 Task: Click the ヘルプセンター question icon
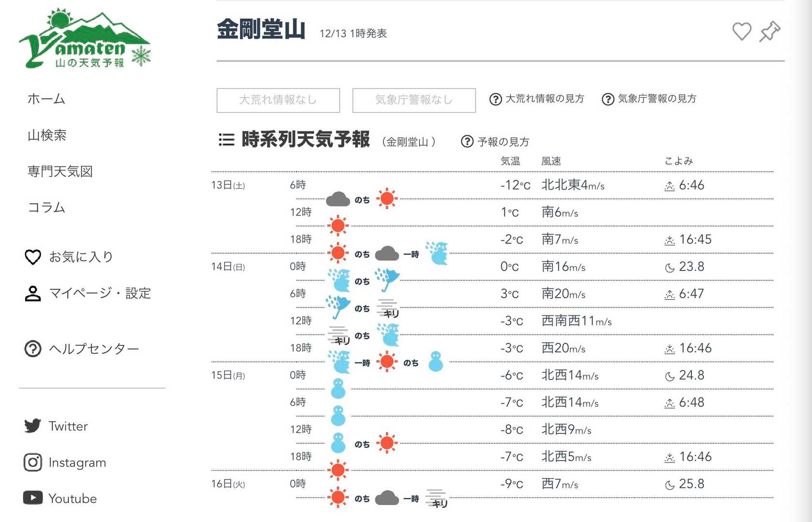point(33,348)
